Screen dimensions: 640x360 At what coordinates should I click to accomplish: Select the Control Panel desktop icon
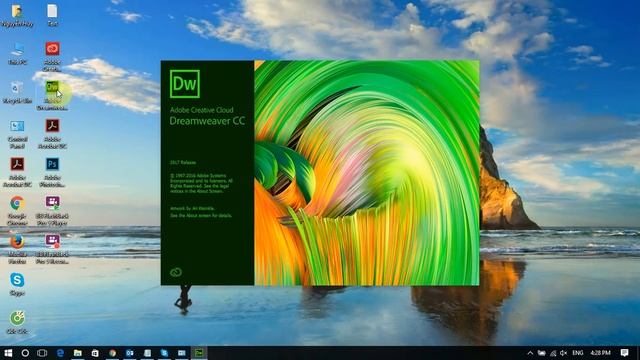[17, 134]
